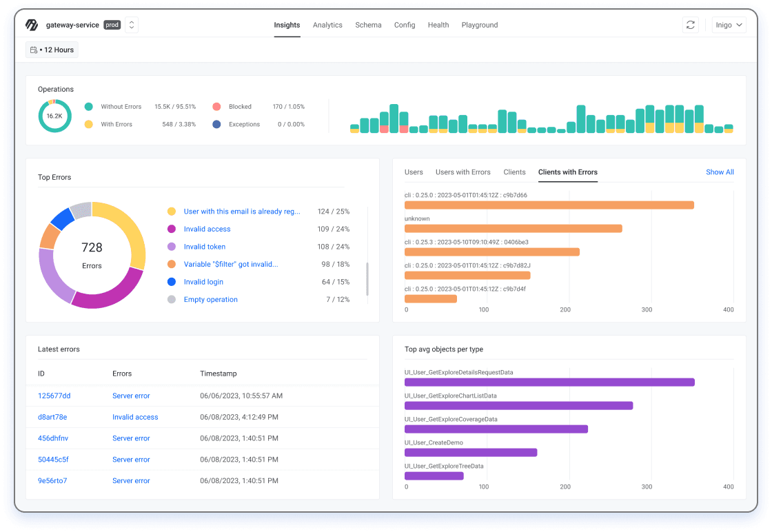
Task: Click Server error for 125677dd row
Action: [131, 396]
